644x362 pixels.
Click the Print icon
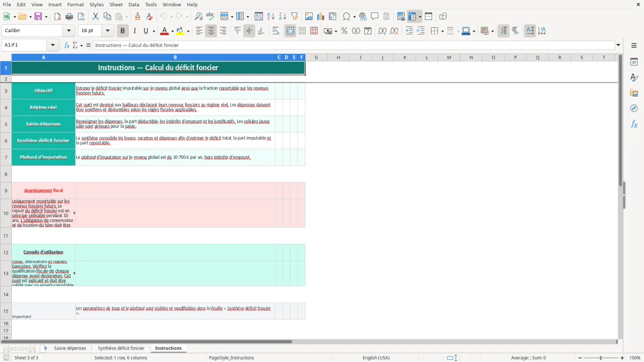click(69, 17)
